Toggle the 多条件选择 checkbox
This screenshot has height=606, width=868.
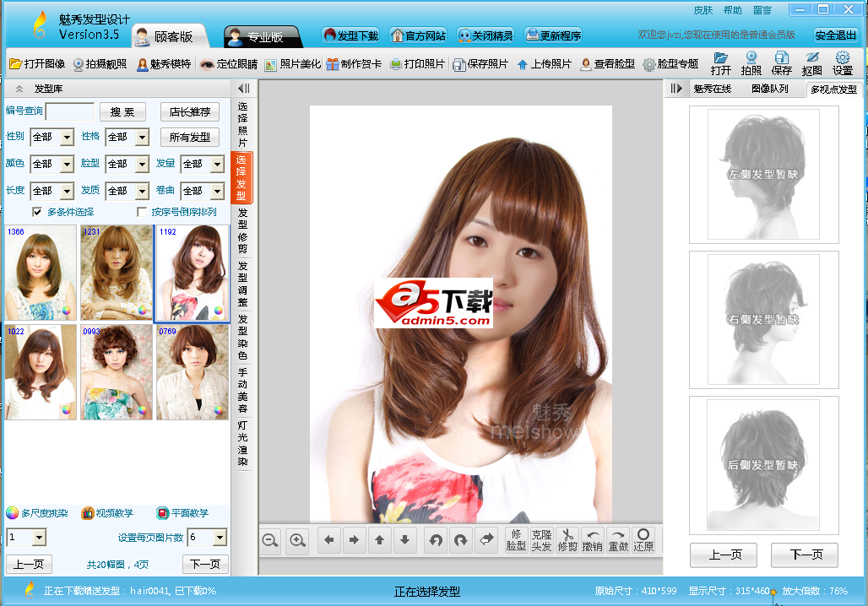point(37,212)
